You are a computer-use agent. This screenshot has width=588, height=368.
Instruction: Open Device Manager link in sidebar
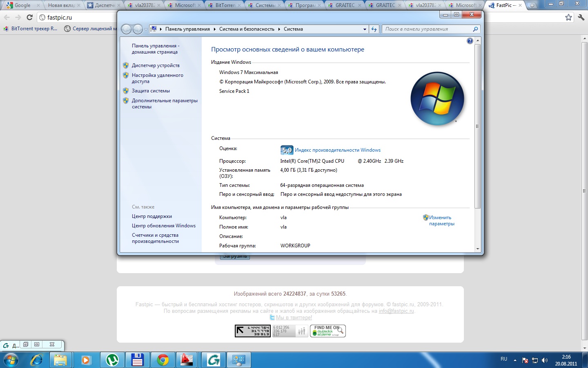(156, 65)
